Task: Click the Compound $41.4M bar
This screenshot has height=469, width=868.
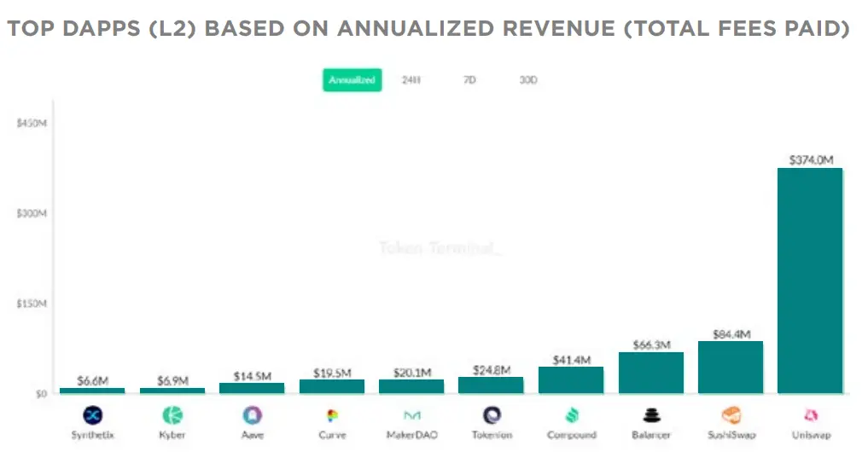Action: click(571, 380)
